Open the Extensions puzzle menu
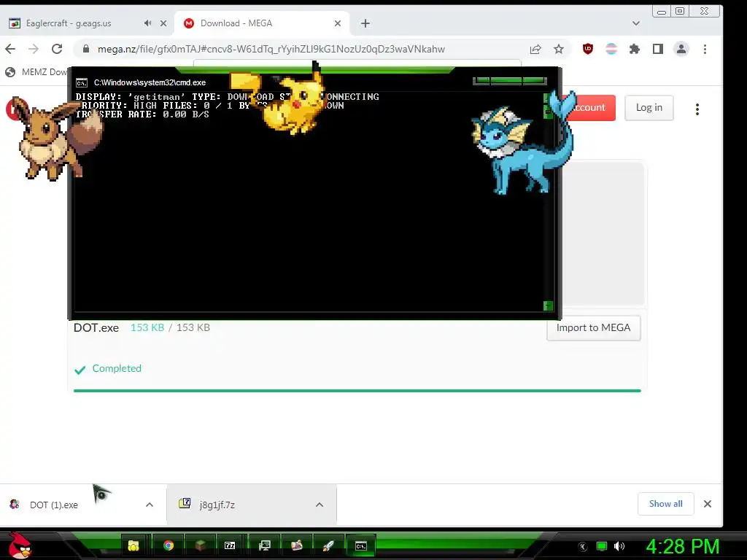 tap(634, 49)
